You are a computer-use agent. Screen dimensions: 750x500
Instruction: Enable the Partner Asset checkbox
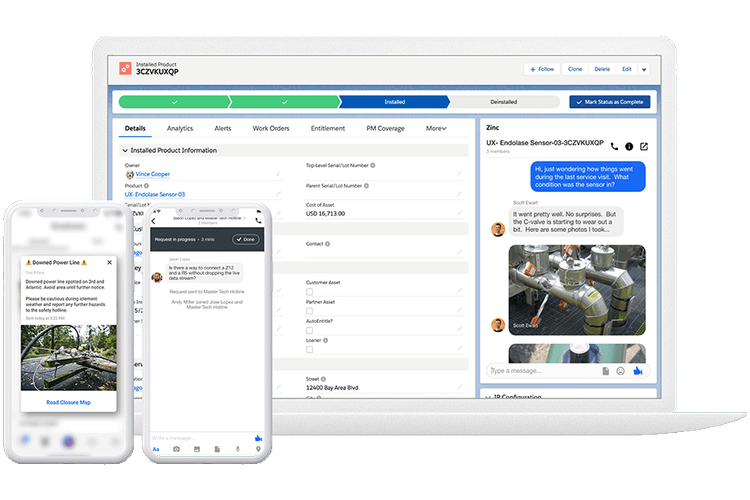(x=309, y=310)
